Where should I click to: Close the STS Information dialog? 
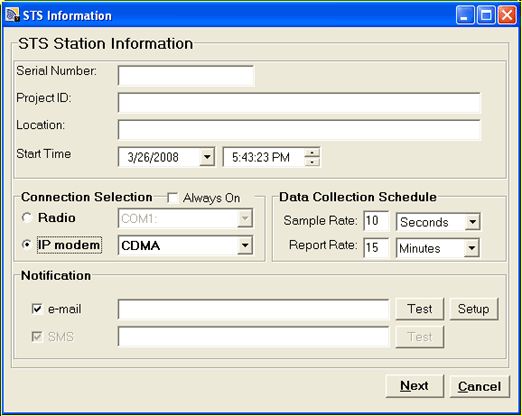pos(507,15)
